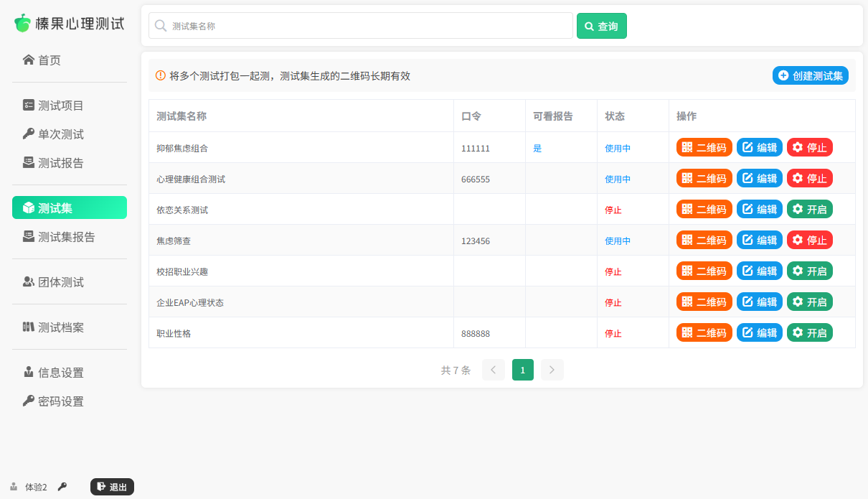This screenshot has height=499, width=868.
Task: Click the inbox icon beside 测试集报告
Action: click(x=29, y=236)
